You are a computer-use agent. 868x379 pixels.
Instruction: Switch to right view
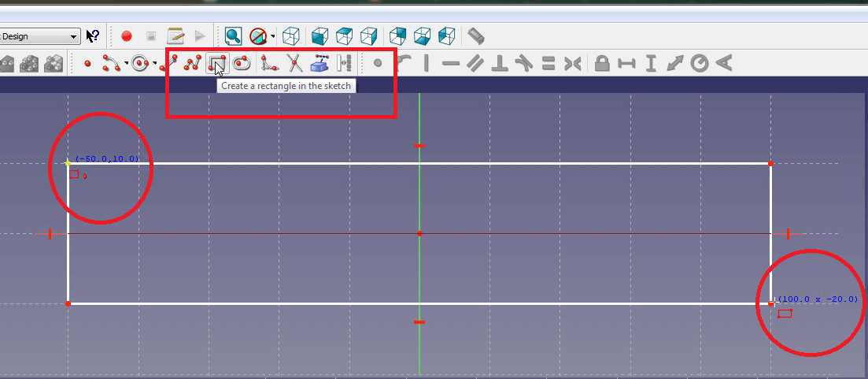point(368,36)
